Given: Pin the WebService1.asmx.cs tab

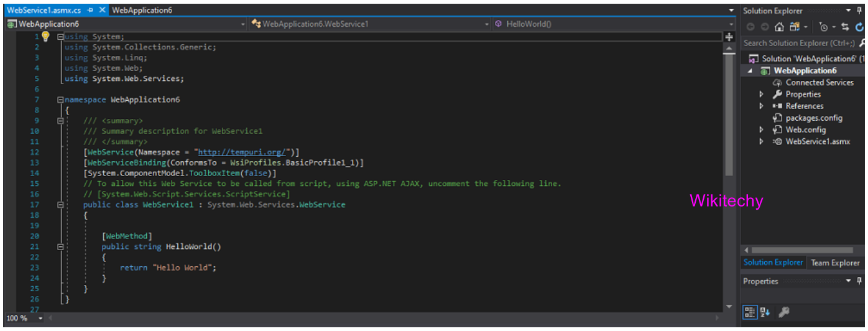Looking at the screenshot, I should [x=91, y=10].
